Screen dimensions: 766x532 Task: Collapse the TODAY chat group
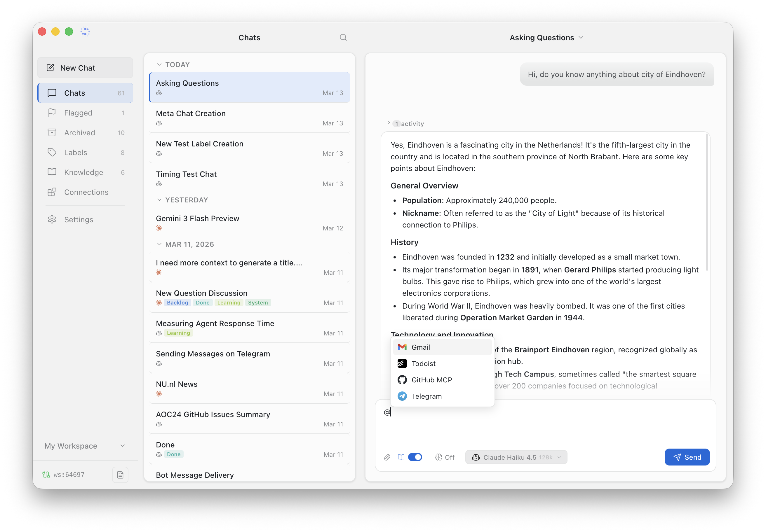tap(159, 65)
